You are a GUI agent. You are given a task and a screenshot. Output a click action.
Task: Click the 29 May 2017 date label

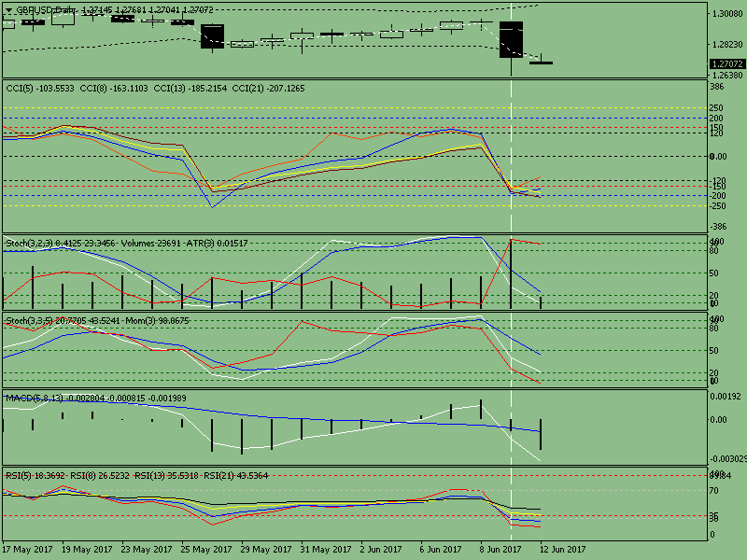[266, 550]
